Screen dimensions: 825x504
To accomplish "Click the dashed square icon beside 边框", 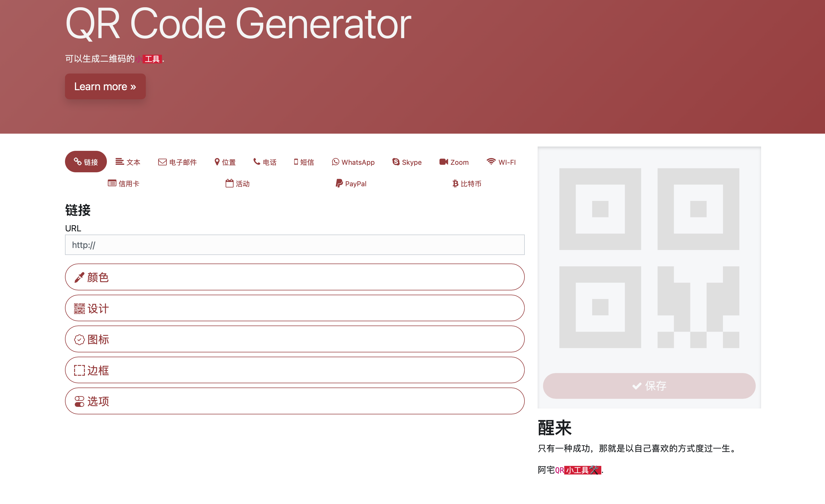I will click(79, 370).
